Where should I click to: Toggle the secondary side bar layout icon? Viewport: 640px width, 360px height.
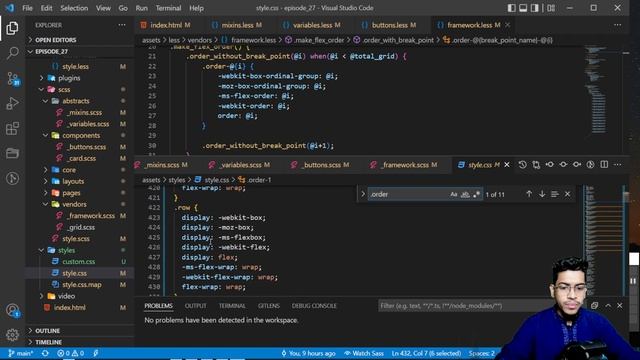coord(534,8)
